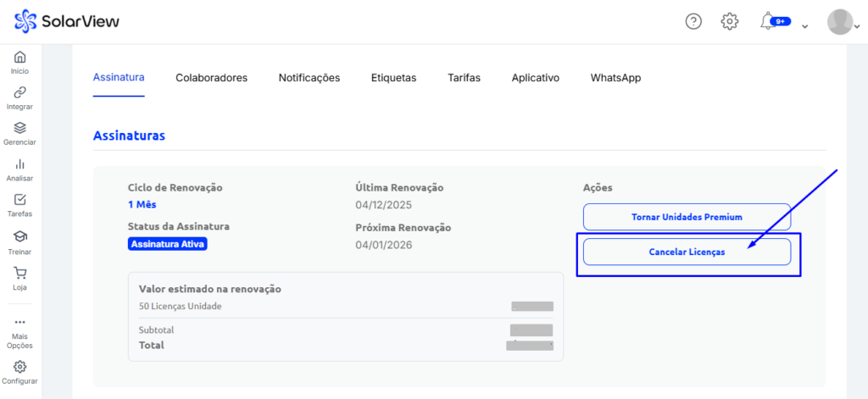Open the Integrar link icon in sidebar
The height and width of the screenshot is (399, 868).
[x=20, y=94]
